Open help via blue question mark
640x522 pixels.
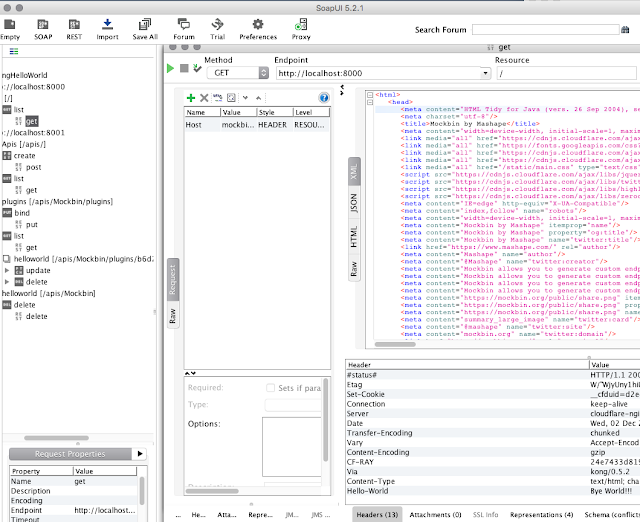tap(324, 98)
